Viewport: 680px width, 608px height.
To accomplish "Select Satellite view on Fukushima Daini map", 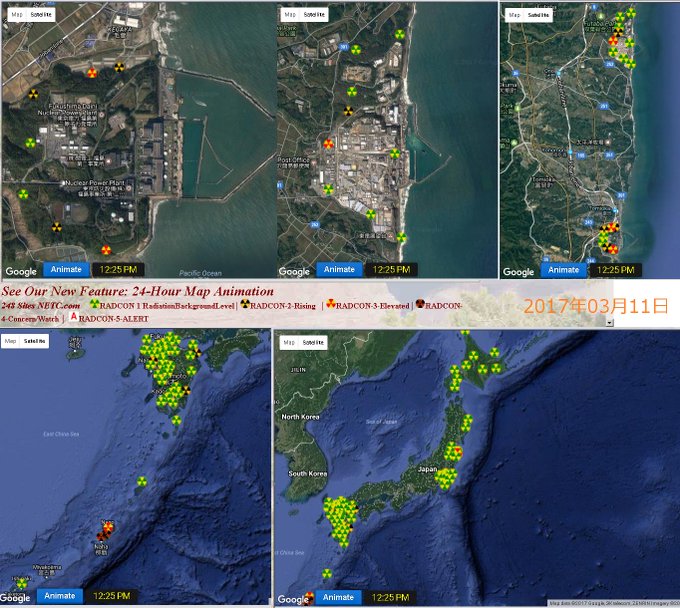I will pos(41,14).
